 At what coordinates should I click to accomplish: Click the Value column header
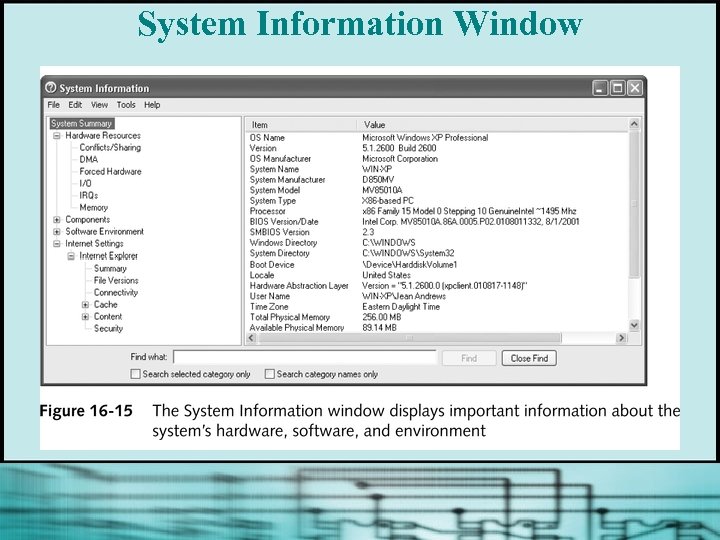(492, 125)
